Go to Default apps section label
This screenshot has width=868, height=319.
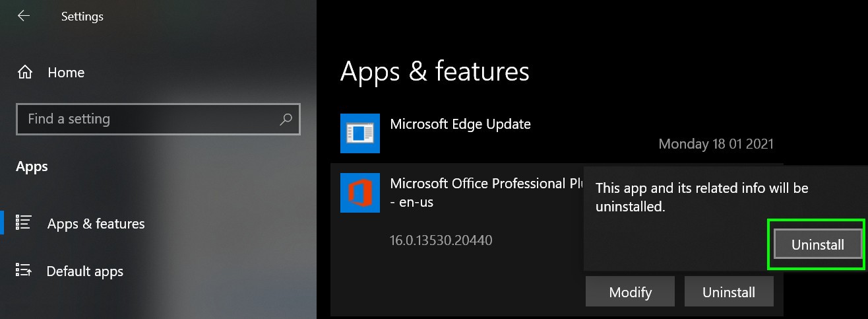[x=85, y=271]
